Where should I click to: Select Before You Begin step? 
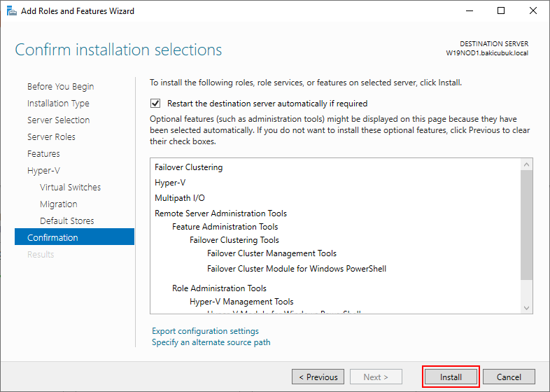click(60, 86)
